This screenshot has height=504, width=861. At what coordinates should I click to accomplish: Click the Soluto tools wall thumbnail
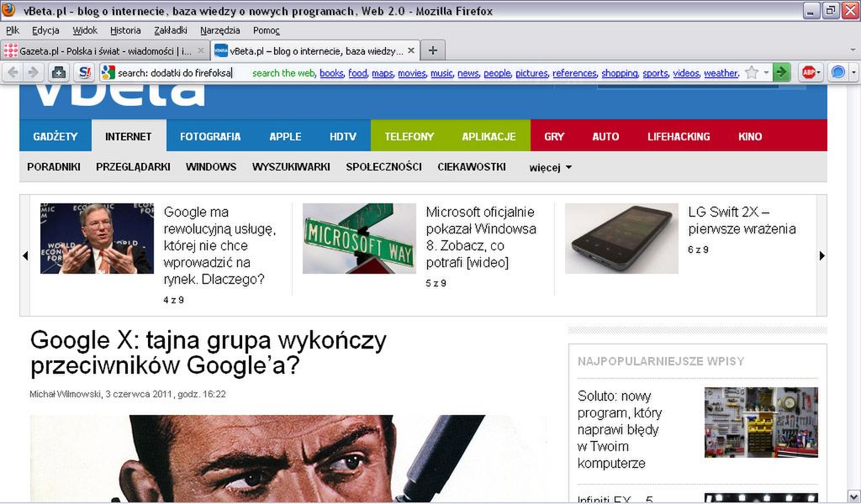click(761, 423)
